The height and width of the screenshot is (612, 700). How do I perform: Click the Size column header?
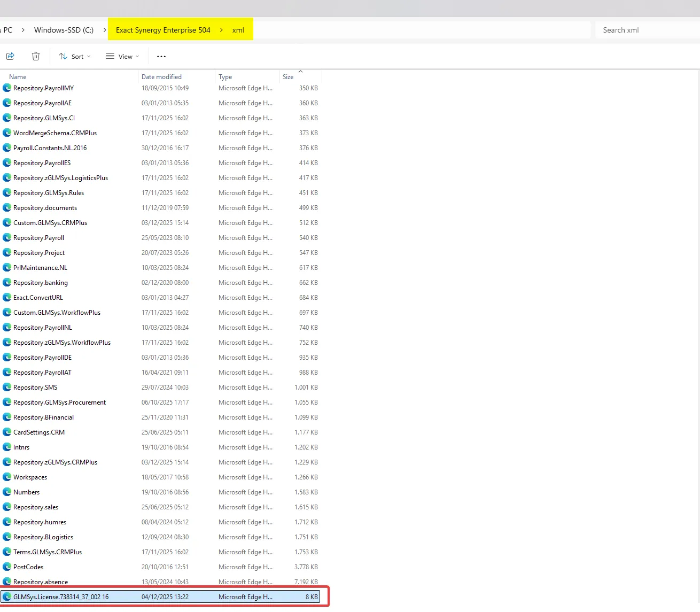(288, 77)
